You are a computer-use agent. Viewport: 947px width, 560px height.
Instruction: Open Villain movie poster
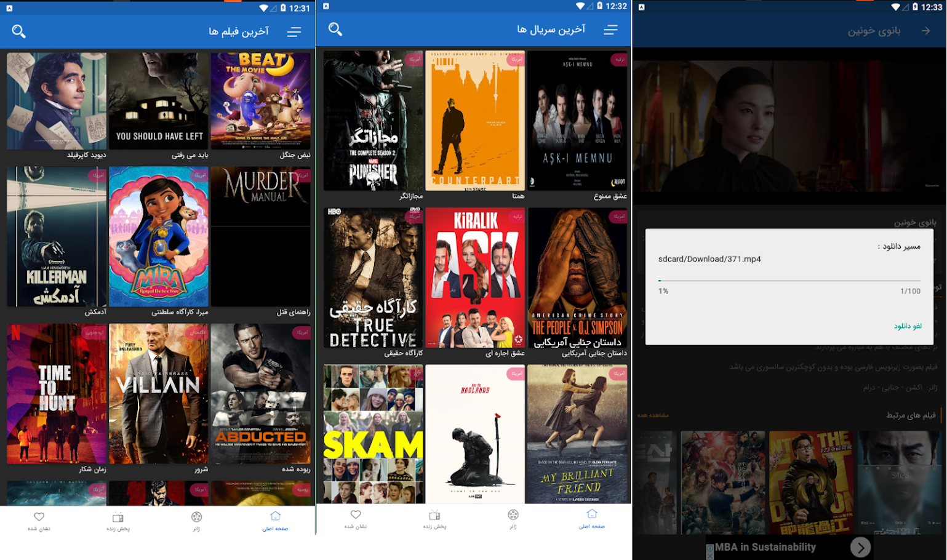click(x=159, y=394)
